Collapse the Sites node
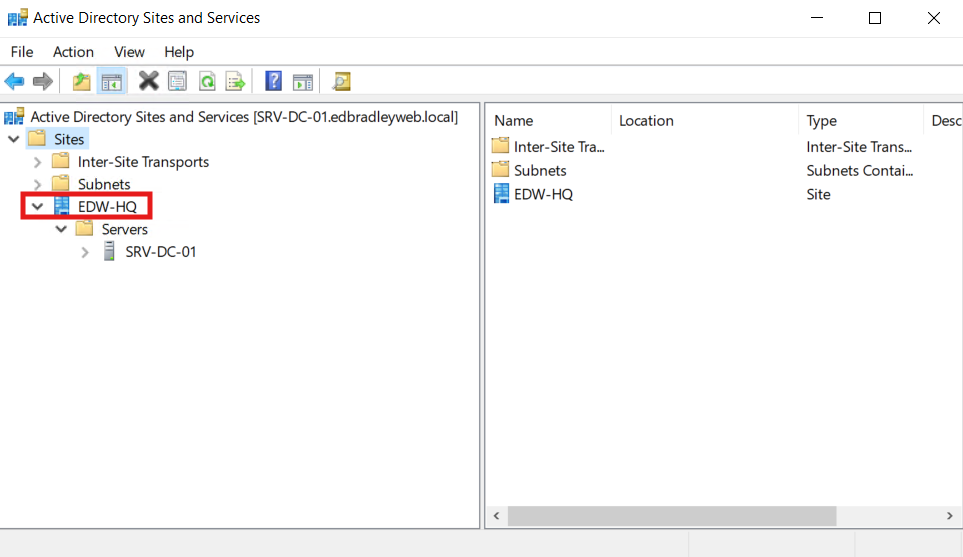The image size is (963, 557). point(14,139)
